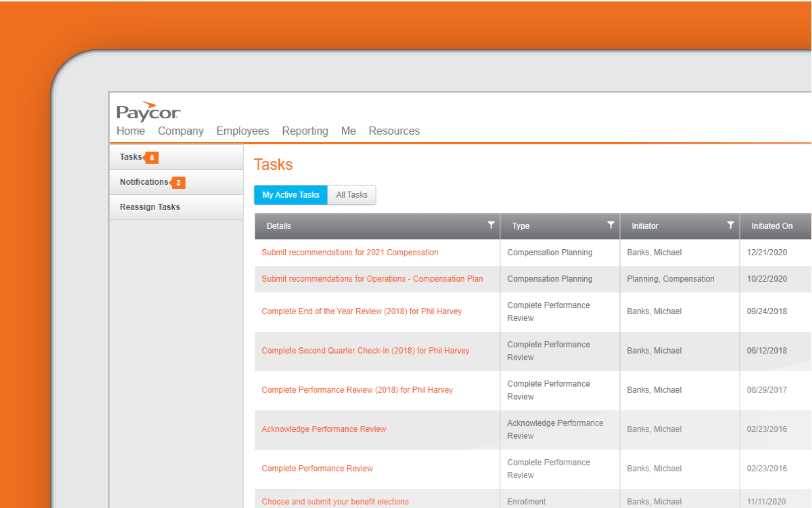Select Tasks in the left sidebar
The width and height of the screenshot is (812, 508).
(x=176, y=157)
